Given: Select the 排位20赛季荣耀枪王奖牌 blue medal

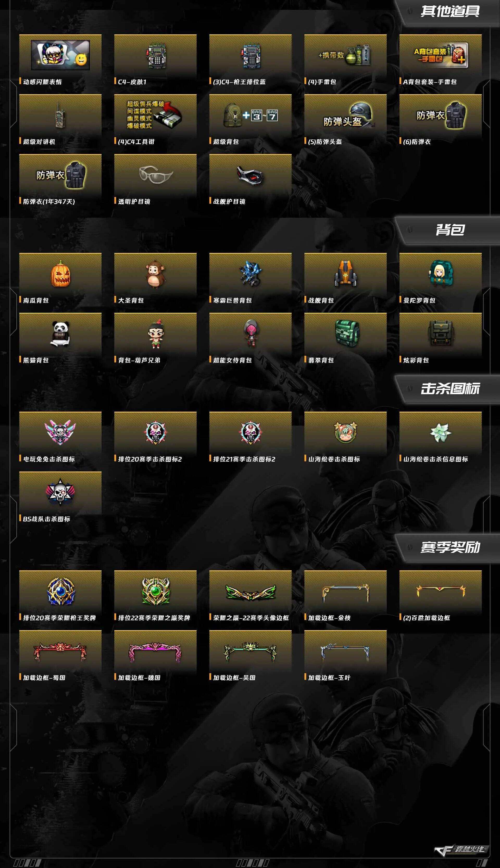Looking at the screenshot, I should (60, 591).
